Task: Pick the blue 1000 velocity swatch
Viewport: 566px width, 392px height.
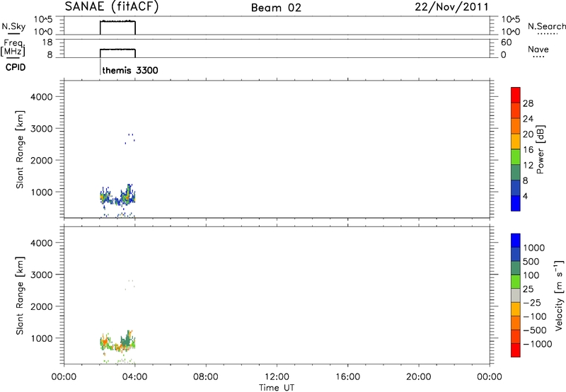Action: [516, 241]
